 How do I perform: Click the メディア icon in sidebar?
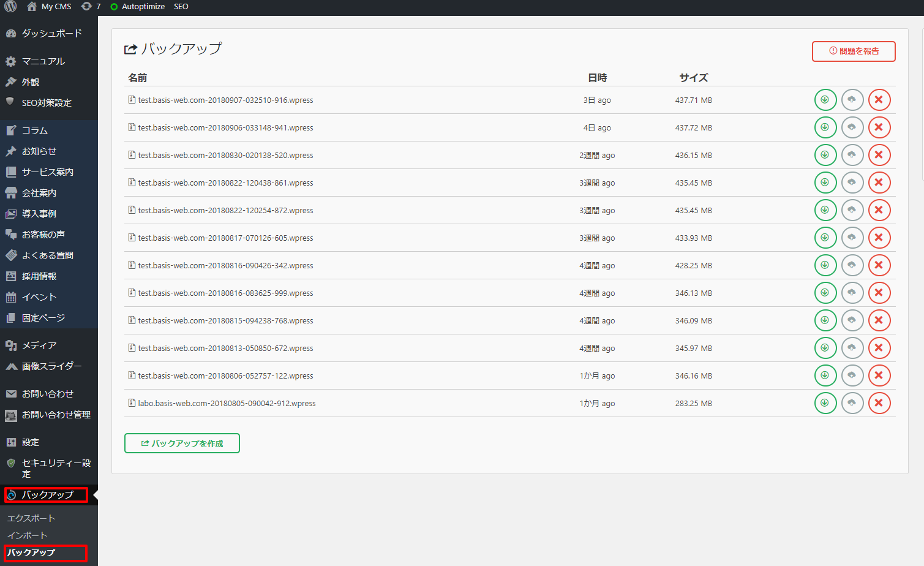11,345
